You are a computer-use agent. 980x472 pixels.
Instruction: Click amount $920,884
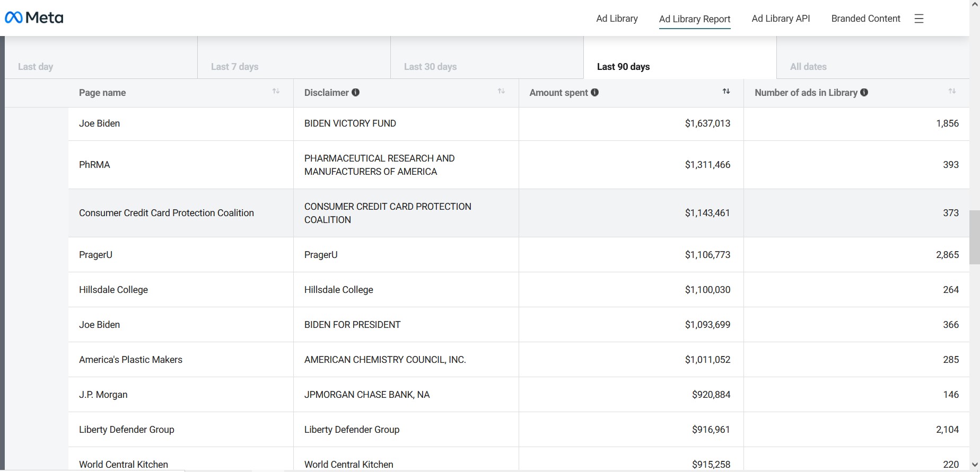coord(711,395)
